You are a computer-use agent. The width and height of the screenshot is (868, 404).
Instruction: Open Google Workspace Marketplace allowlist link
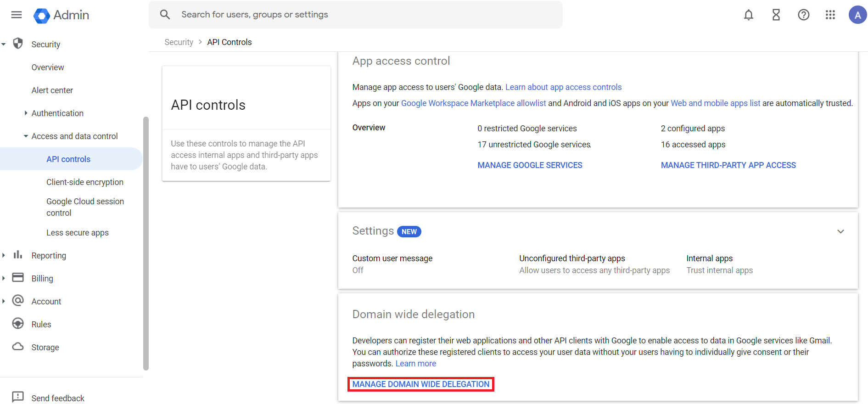pyautogui.click(x=473, y=103)
